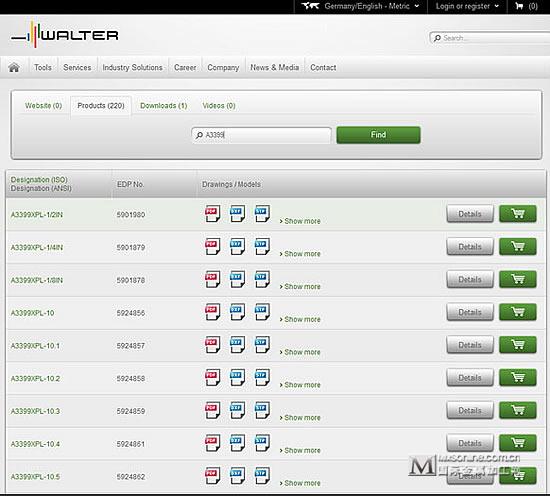Switch to the Website (0) tab

43,106
